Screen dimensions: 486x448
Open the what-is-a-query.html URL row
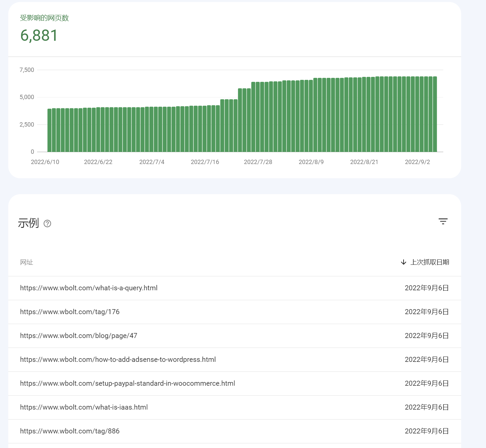[x=89, y=288]
